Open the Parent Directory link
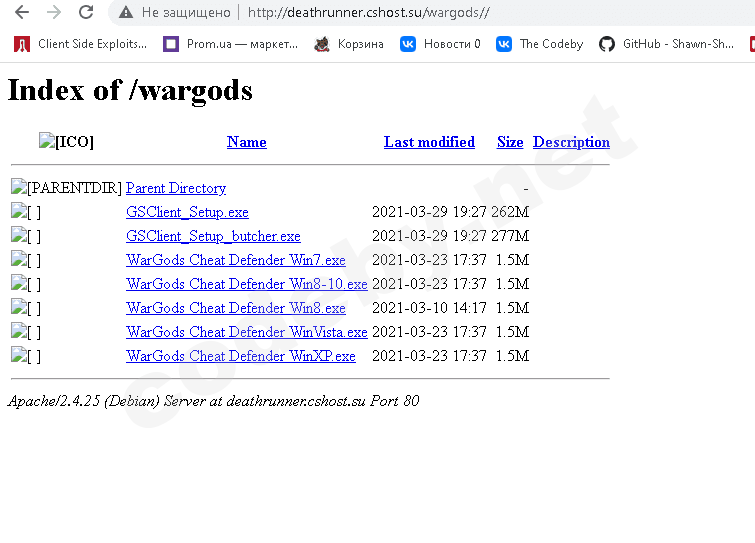Screen dimensions: 755x543 176,188
